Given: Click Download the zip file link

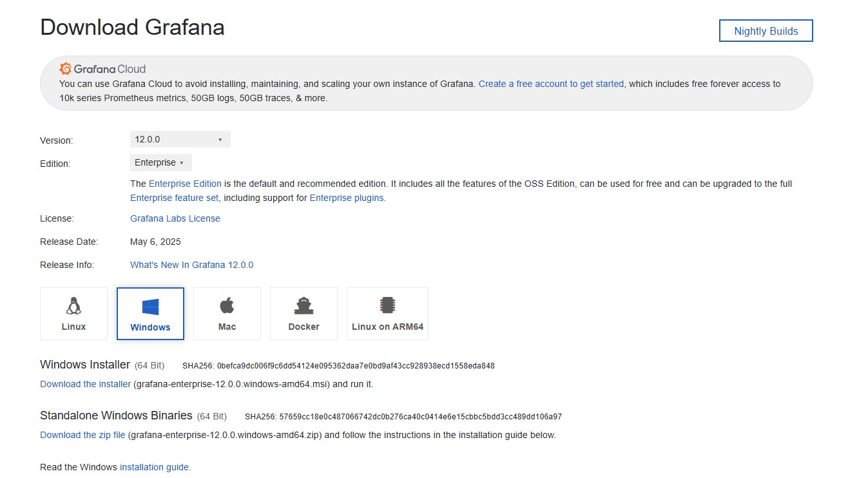Looking at the screenshot, I should coord(82,435).
